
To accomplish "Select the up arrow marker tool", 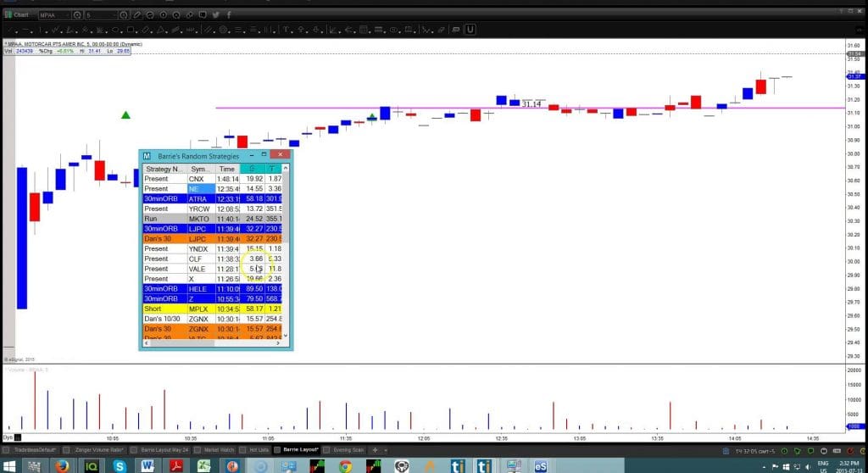I will [302, 30].
